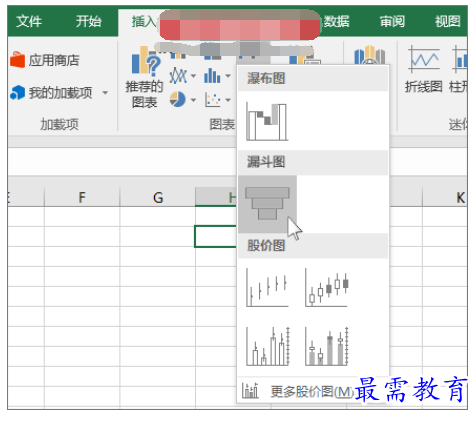The width and height of the screenshot is (476, 421).
Task: Expand the scatter chart dropdown arrow
Action: tap(228, 100)
